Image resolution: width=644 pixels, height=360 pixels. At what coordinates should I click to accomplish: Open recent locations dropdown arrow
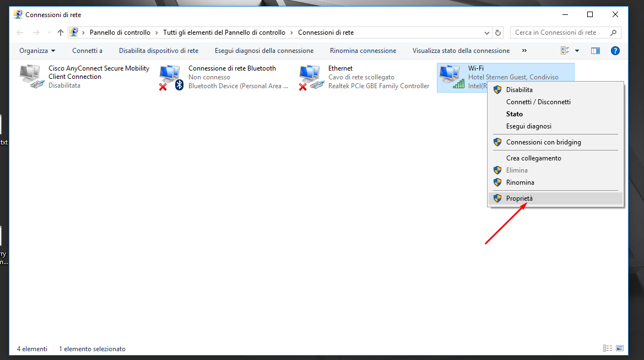click(49, 33)
